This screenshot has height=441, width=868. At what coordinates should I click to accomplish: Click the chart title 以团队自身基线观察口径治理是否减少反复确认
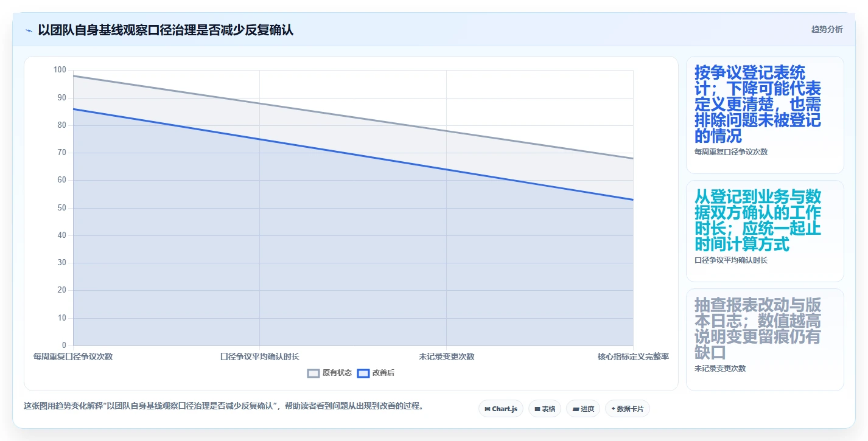coord(166,30)
